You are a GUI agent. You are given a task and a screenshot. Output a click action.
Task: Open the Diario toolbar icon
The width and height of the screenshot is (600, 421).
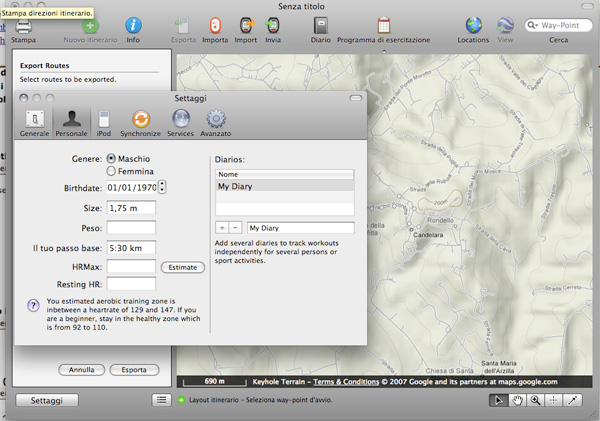pos(320,27)
